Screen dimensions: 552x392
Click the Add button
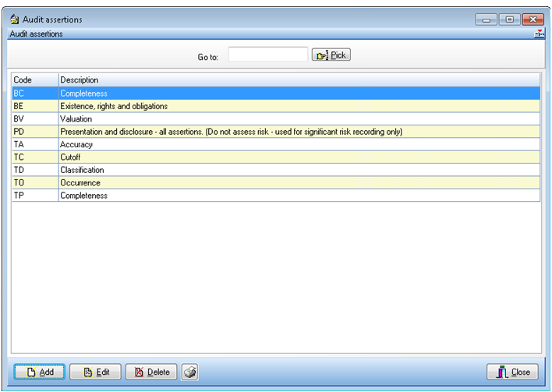39,372
